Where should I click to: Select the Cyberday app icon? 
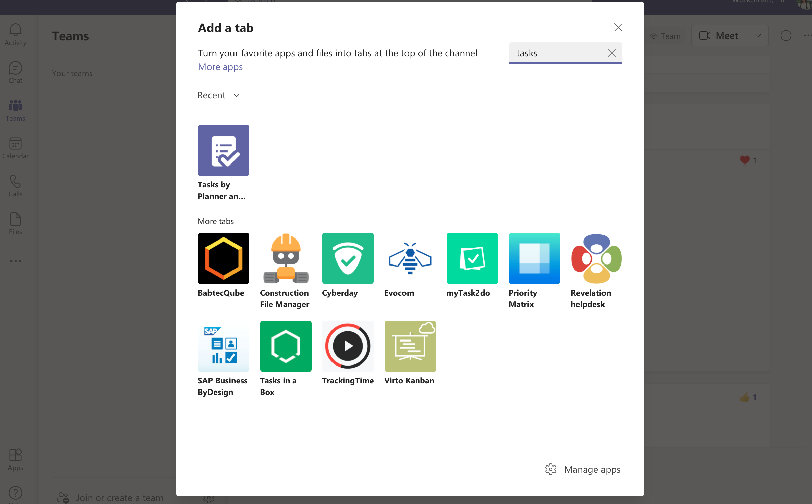pos(348,258)
